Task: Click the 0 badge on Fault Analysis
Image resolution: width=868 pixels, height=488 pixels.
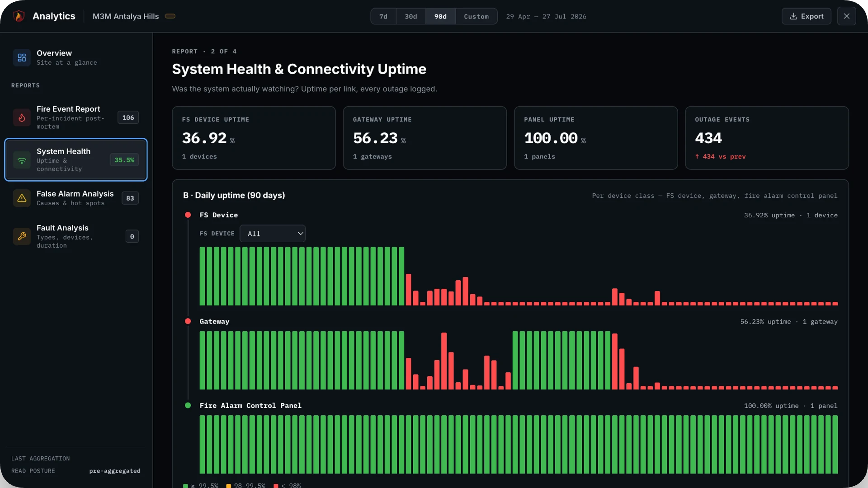Action: pyautogui.click(x=132, y=236)
